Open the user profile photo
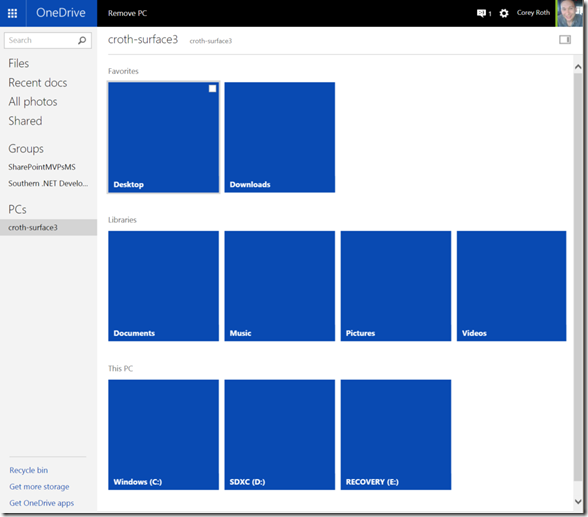Viewport: 588px width, 517px height. click(570, 13)
